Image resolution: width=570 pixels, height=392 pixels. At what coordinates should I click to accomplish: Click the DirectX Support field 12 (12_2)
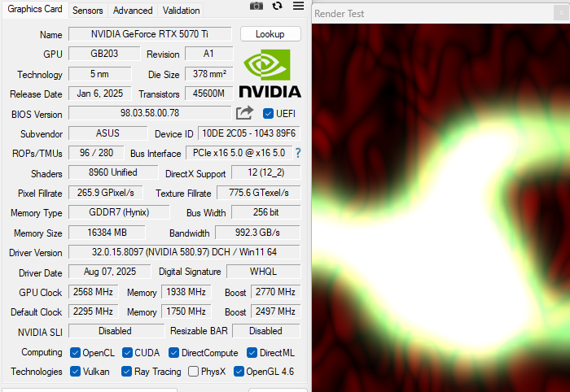pyautogui.click(x=266, y=172)
